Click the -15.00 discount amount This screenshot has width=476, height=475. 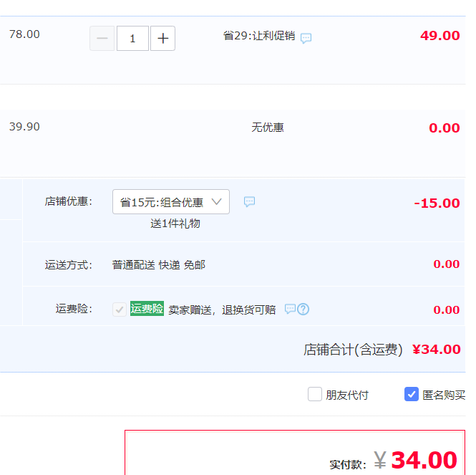437,203
